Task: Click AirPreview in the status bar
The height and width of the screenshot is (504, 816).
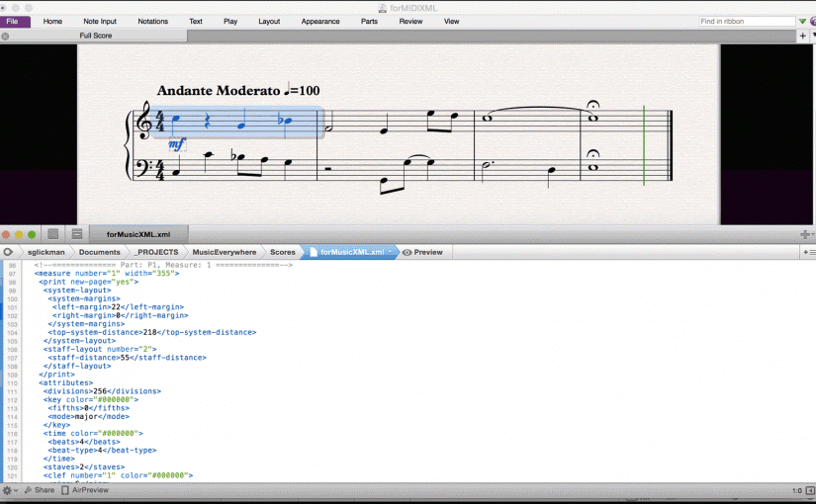Action: 85,490
